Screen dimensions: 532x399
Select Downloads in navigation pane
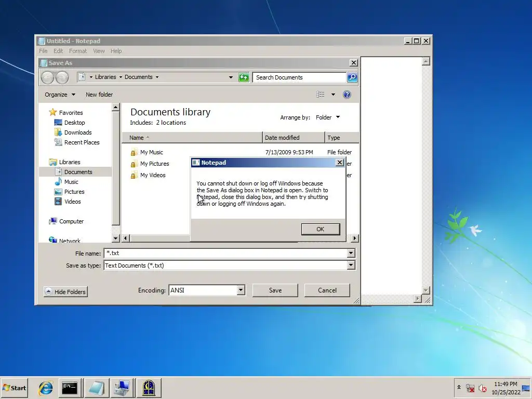(x=78, y=132)
